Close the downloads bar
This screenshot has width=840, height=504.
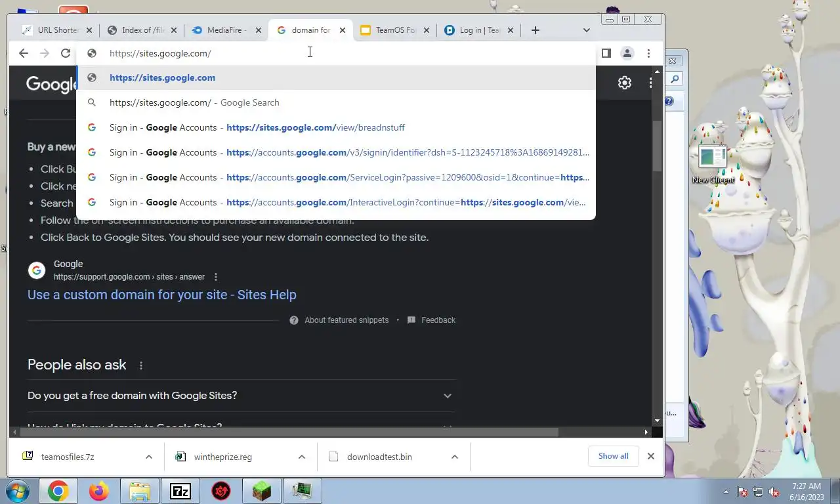651,456
